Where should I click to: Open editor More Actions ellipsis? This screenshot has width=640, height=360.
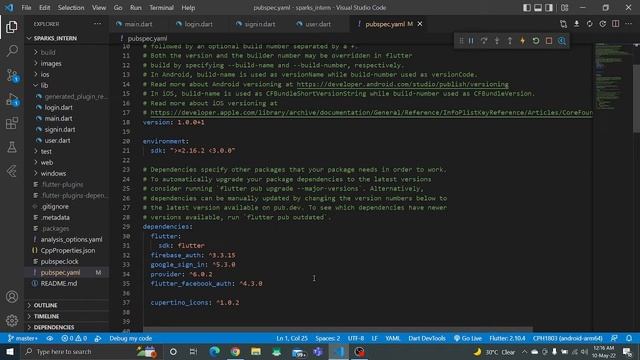(x=629, y=24)
